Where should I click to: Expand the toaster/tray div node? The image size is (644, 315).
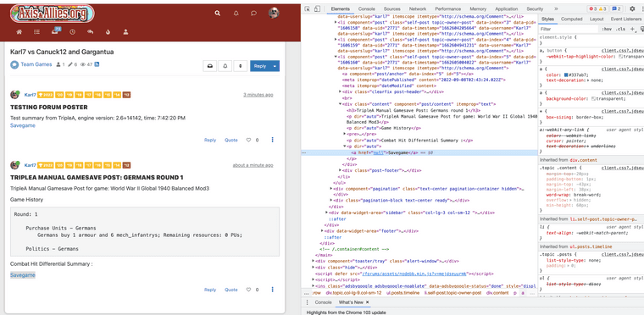(x=313, y=261)
